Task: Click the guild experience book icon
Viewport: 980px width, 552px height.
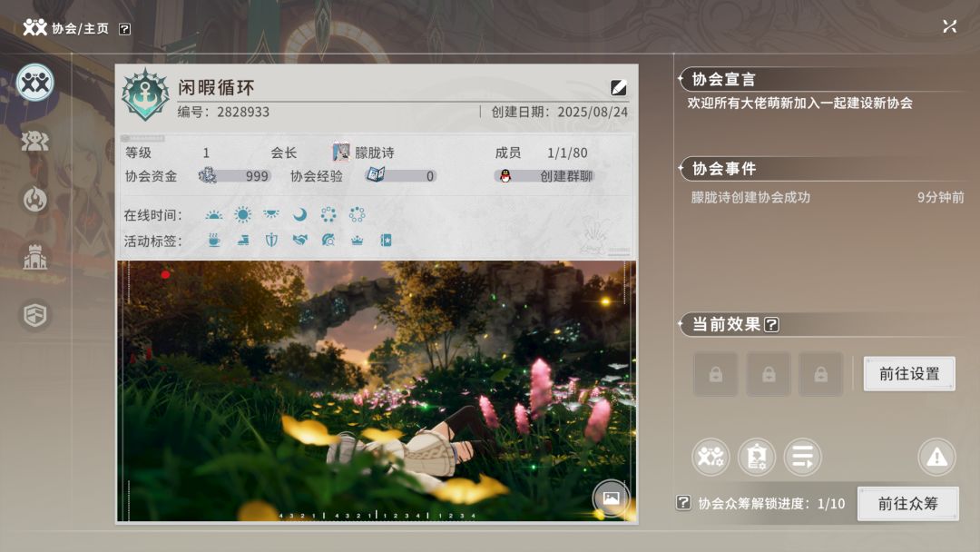Action: 375,175
